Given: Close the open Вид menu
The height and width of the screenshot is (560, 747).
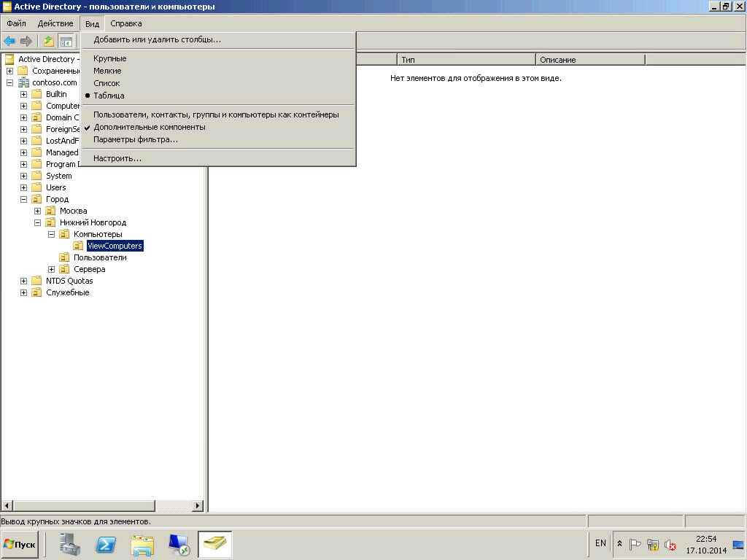Looking at the screenshot, I should [92, 24].
